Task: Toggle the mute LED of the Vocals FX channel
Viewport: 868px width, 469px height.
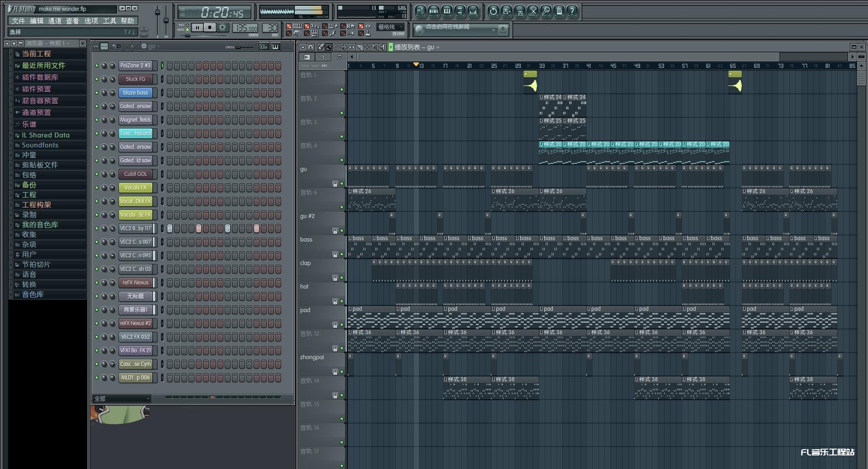Action: (96, 188)
